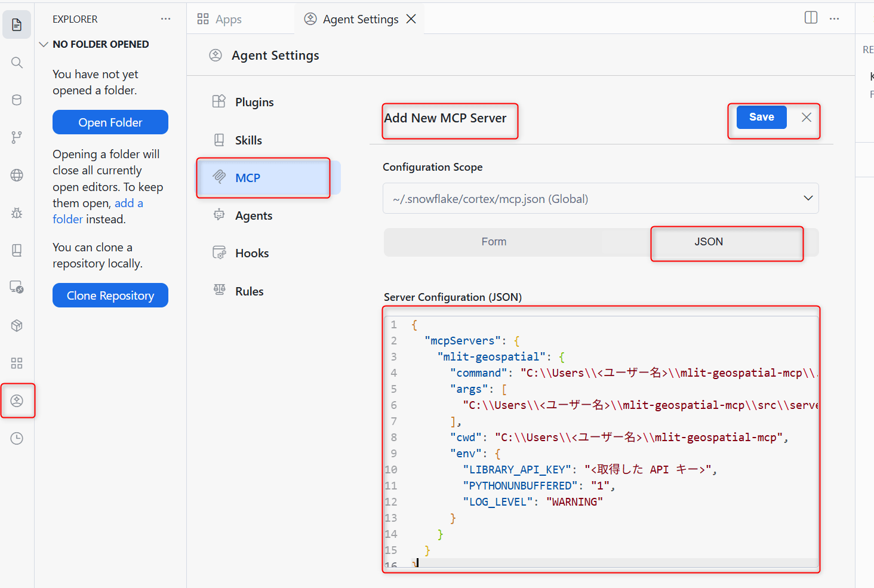Screen dimensions: 874x588
Task: Click the split editor layout icon
Action: click(811, 18)
